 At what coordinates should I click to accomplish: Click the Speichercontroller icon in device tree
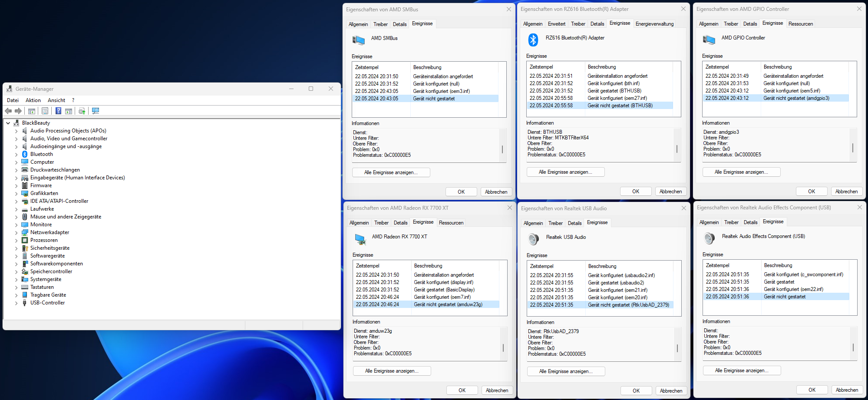pos(25,271)
